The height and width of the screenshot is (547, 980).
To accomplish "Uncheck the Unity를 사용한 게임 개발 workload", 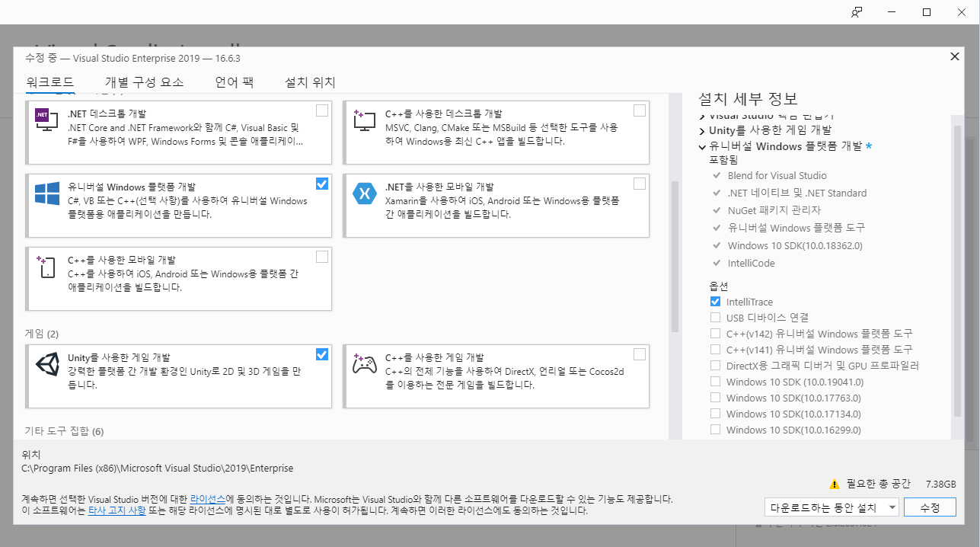I will pos(322,354).
